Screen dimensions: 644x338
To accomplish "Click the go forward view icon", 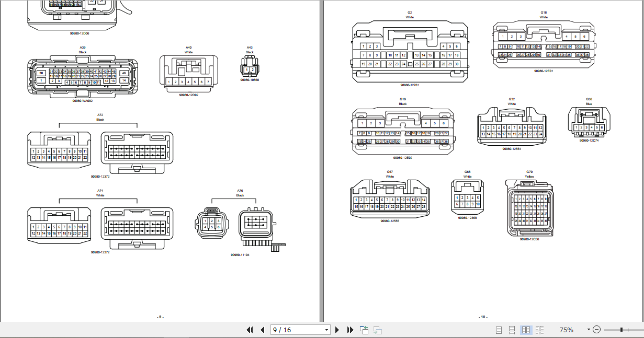I will [377, 330].
